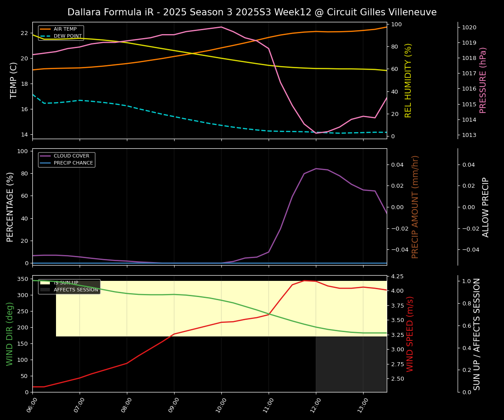Click the 2.50 wind speed tick label
This screenshot has height=420, width=504.
(397, 379)
